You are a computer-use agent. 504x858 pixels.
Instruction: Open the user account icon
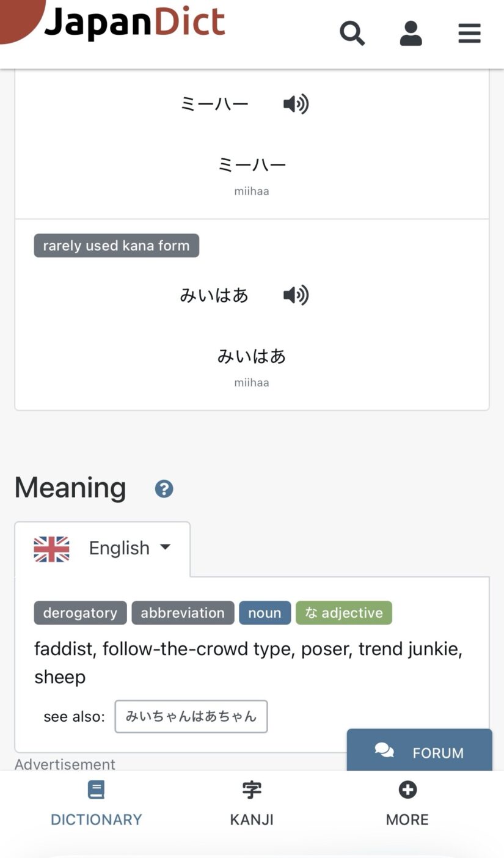tap(411, 34)
